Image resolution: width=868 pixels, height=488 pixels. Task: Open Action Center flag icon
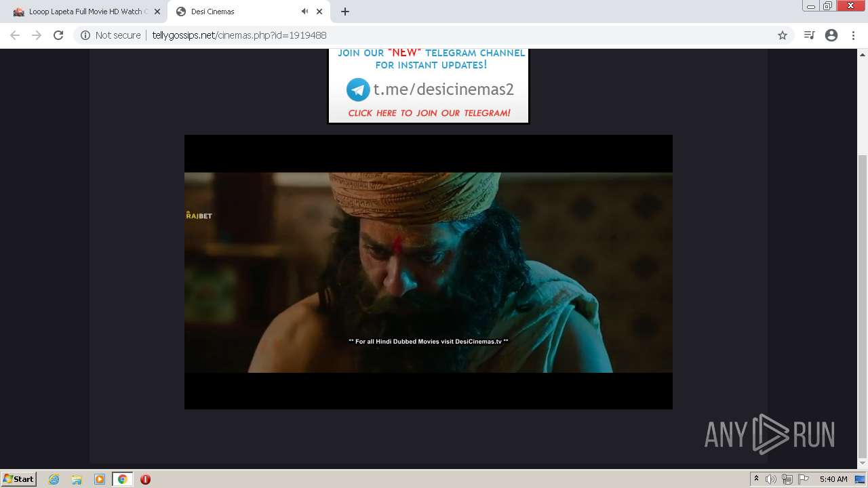[x=804, y=479]
